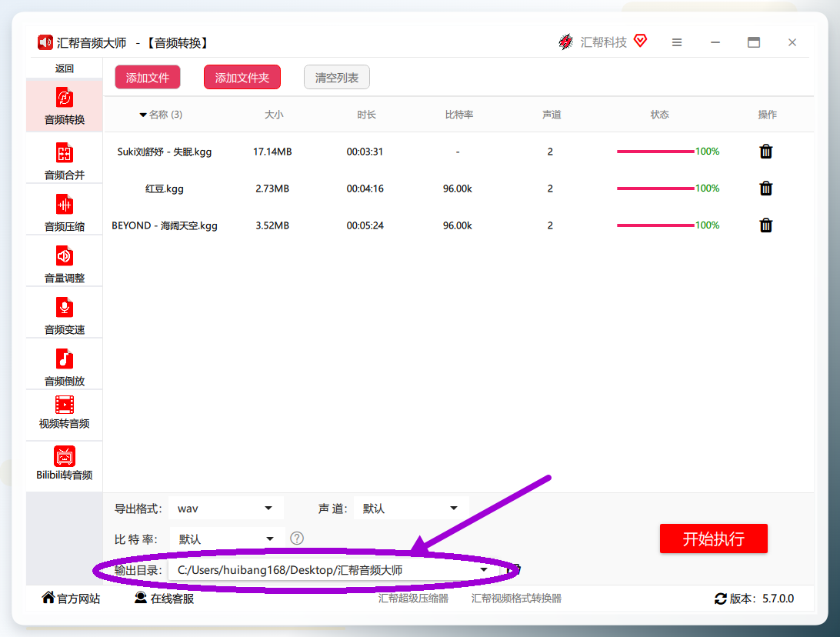Open 汇帮超级压缩器 link
The height and width of the screenshot is (637, 840).
coord(413,599)
